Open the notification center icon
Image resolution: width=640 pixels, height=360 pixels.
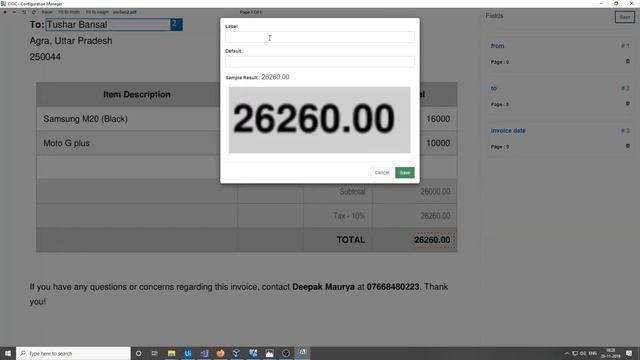pos(629,353)
